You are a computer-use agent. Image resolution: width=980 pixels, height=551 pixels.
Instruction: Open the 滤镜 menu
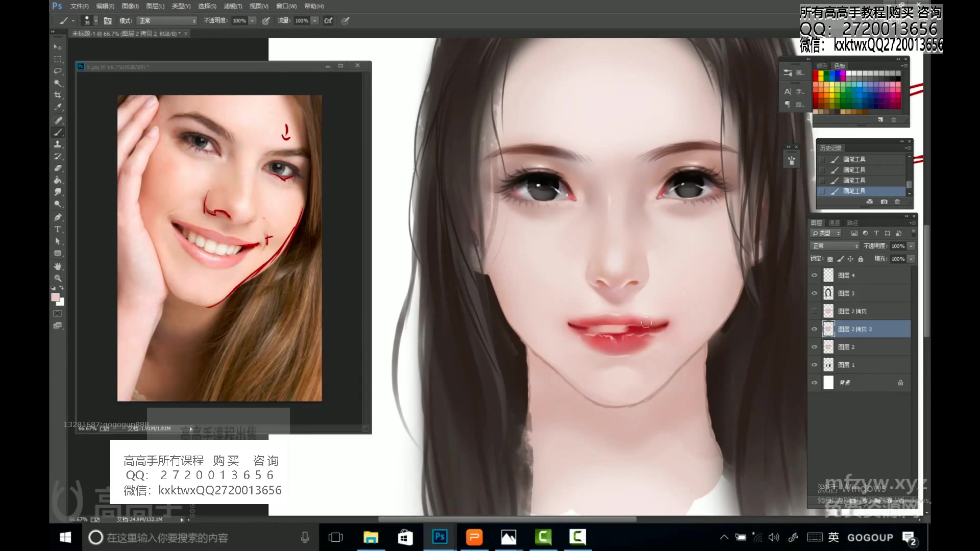(x=233, y=6)
